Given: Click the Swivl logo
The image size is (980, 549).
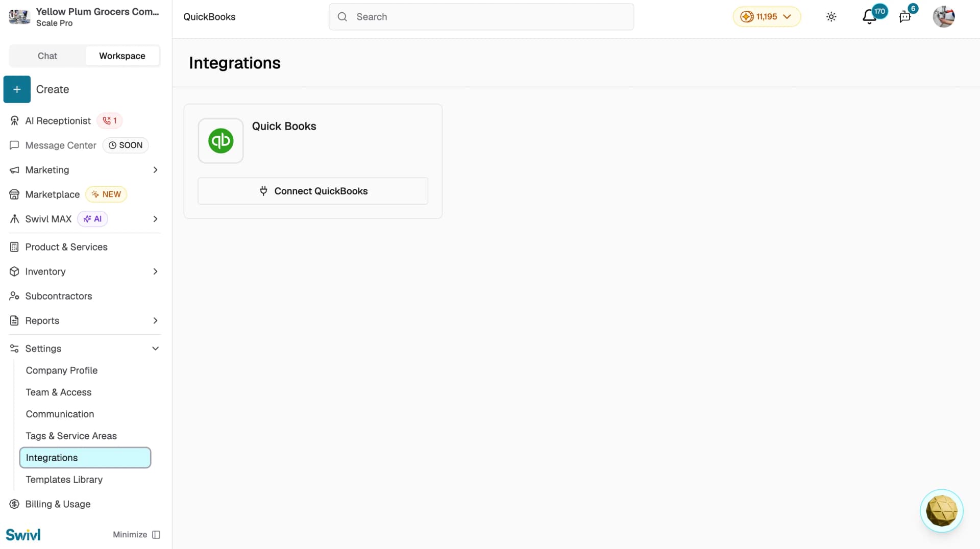Looking at the screenshot, I should 23,535.
